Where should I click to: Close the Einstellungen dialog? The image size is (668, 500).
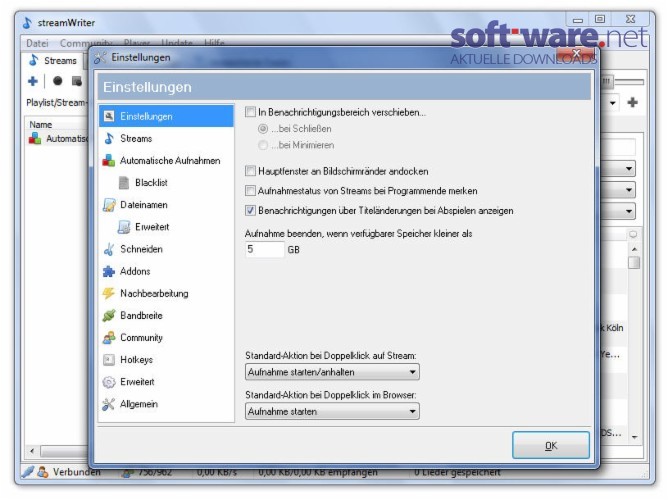pos(576,54)
